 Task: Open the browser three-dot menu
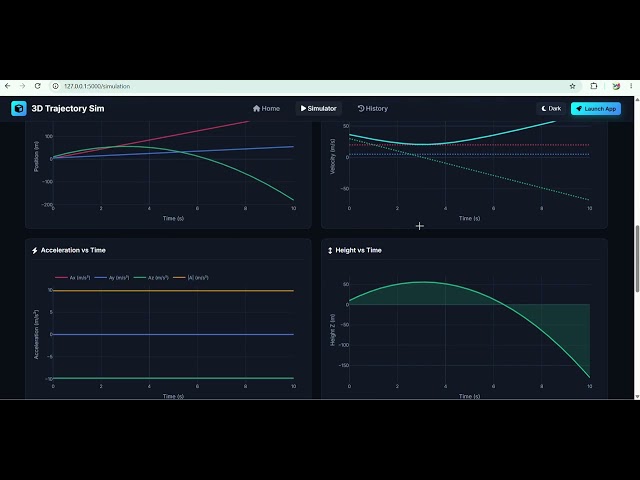pos(631,86)
